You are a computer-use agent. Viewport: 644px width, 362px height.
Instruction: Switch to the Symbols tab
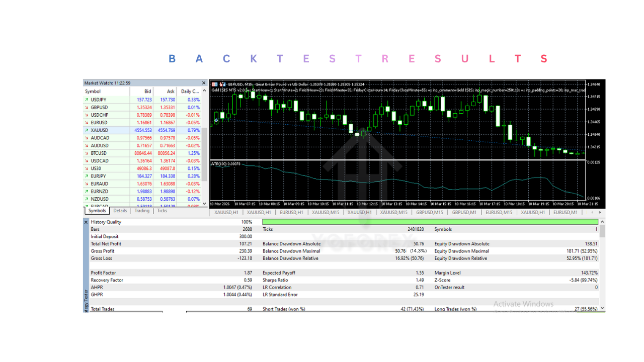pyautogui.click(x=97, y=211)
